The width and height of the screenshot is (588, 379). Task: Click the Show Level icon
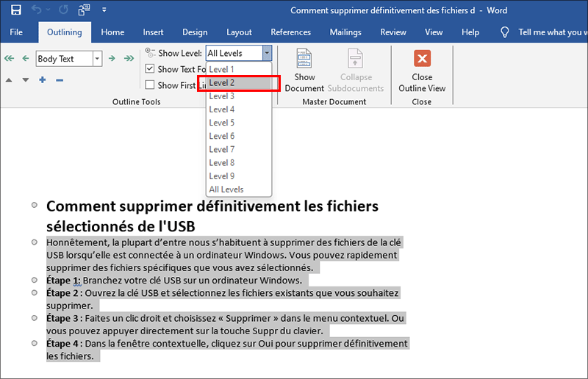[150, 53]
